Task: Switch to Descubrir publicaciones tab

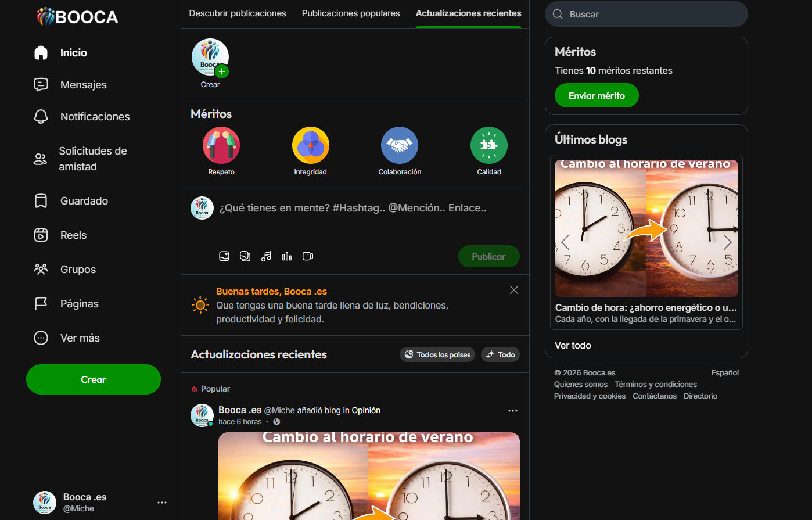Action: [238, 13]
